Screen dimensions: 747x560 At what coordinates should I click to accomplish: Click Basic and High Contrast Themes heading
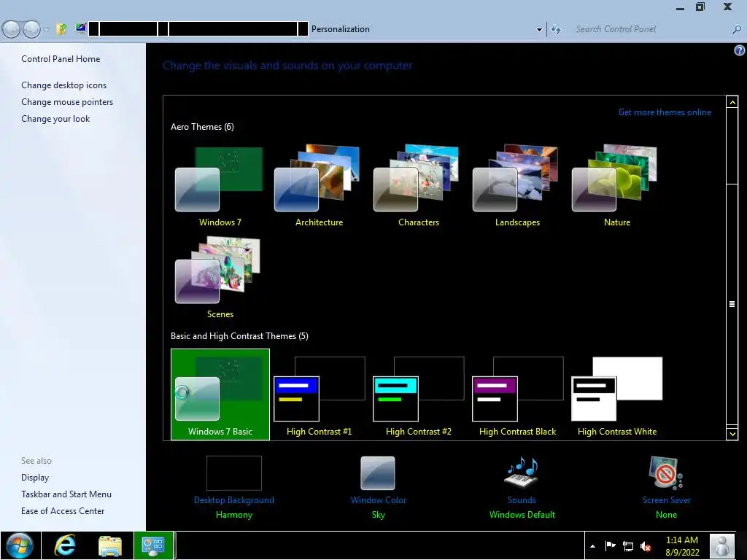pyautogui.click(x=239, y=336)
